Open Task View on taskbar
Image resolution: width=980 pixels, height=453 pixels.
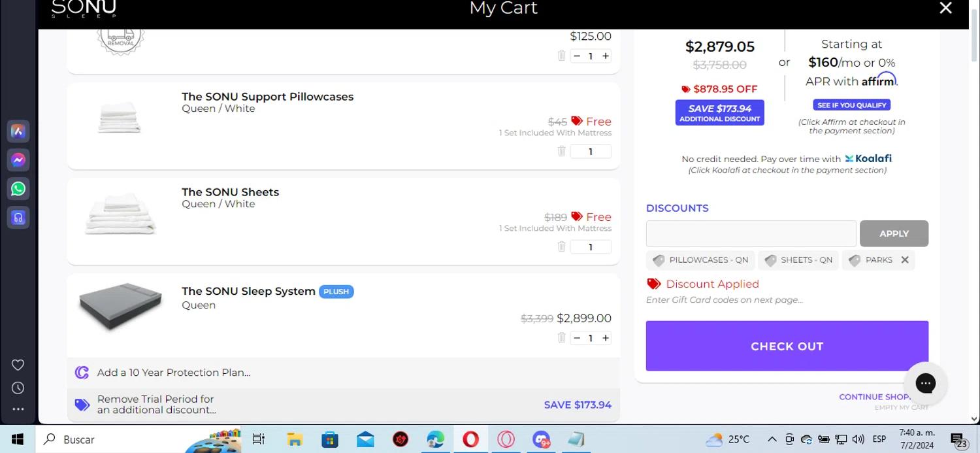click(x=259, y=439)
